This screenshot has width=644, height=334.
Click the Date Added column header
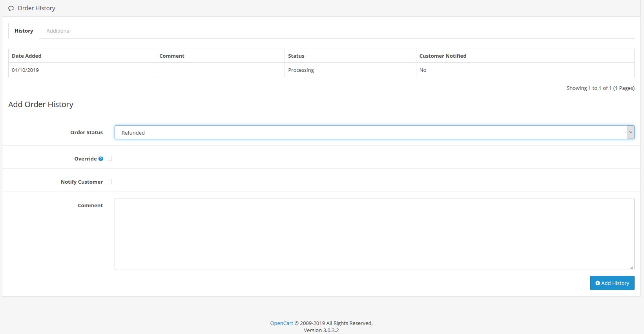(x=27, y=56)
